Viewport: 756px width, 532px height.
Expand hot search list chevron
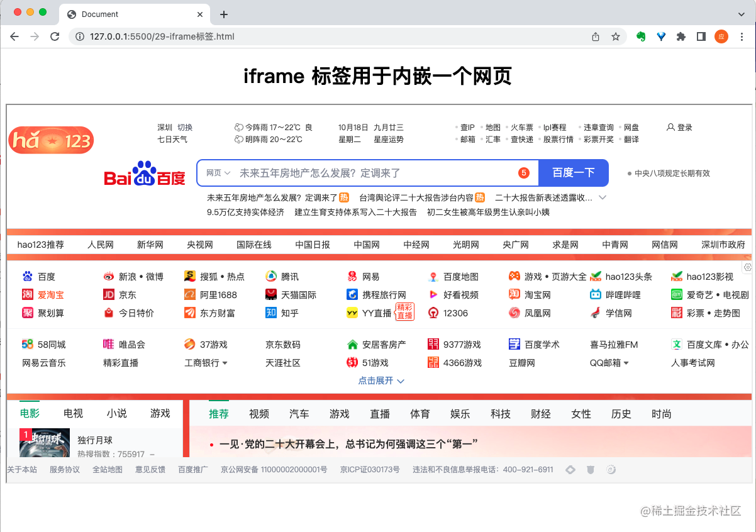pyautogui.click(x=603, y=197)
